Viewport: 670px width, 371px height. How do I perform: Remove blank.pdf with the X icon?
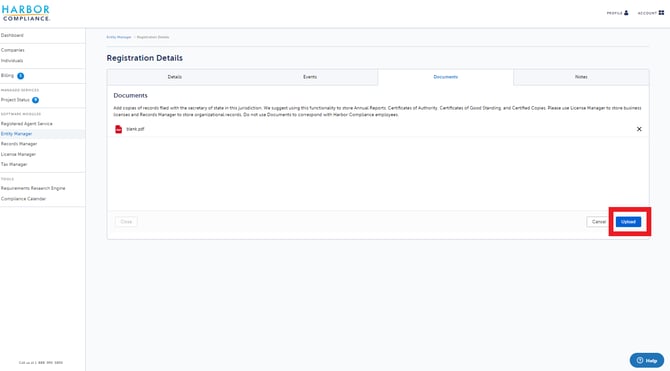pos(639,129)
